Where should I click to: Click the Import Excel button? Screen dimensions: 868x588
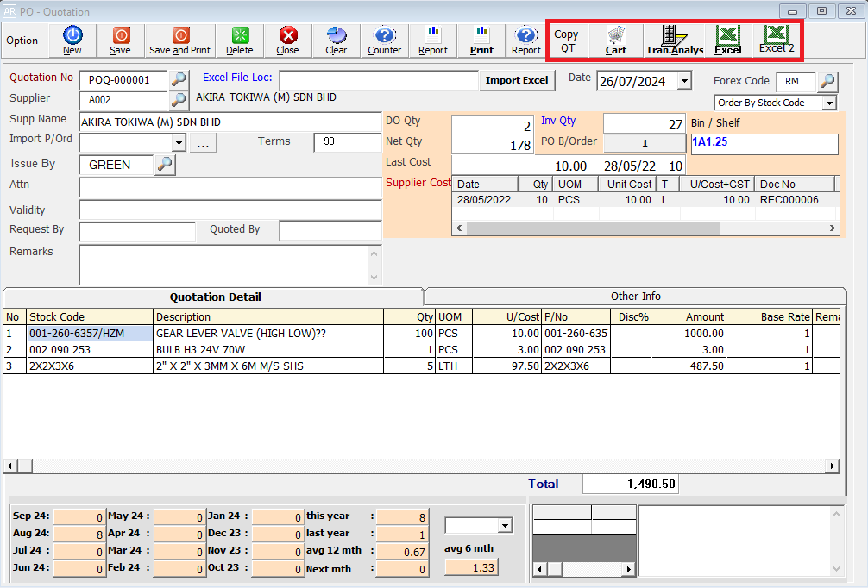[517, 80]
